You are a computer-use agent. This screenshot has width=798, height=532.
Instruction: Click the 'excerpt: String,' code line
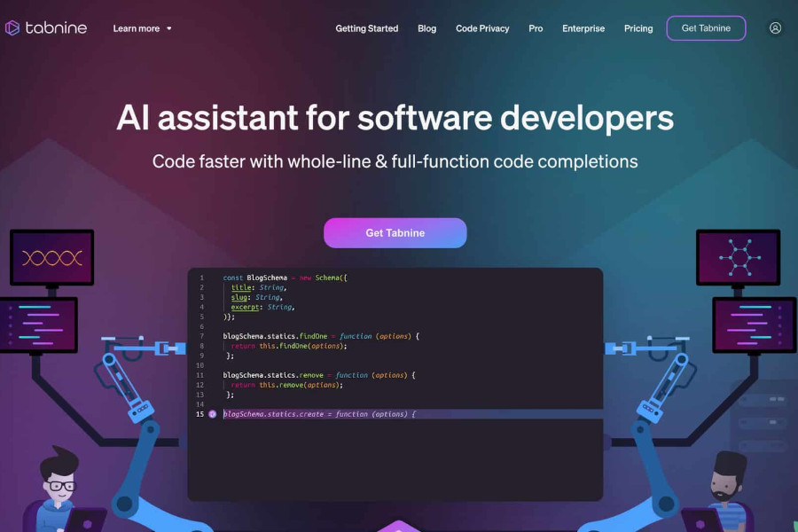click(x=262, y=308)
